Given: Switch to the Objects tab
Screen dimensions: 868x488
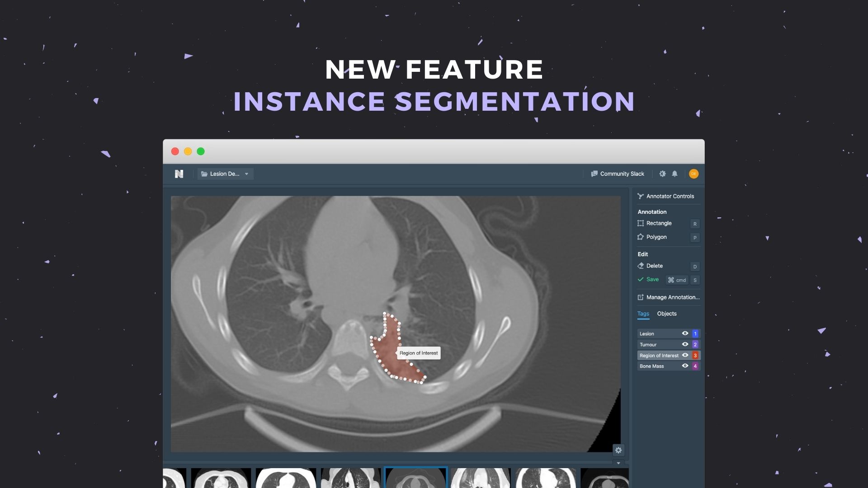Looking at the screenshot, I should [666, 314].
